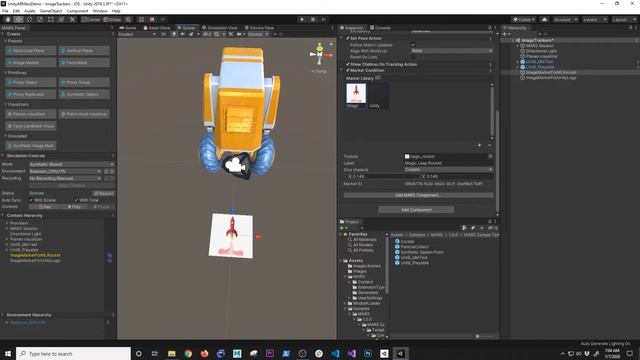
Task: Click the Step button in top toolbar
Action: tap(324, 19)
